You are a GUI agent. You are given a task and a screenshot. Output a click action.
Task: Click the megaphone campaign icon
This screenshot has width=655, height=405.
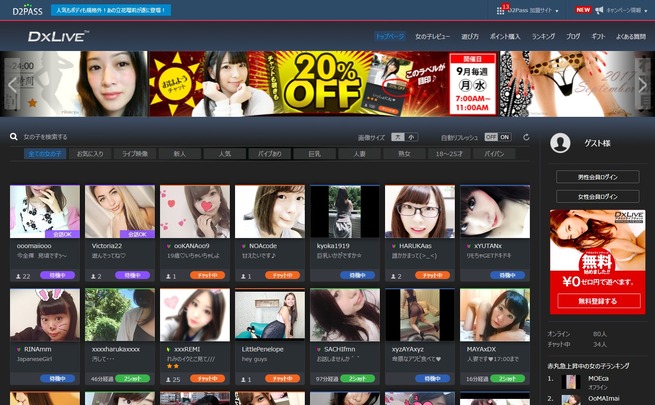pos(599,10)
